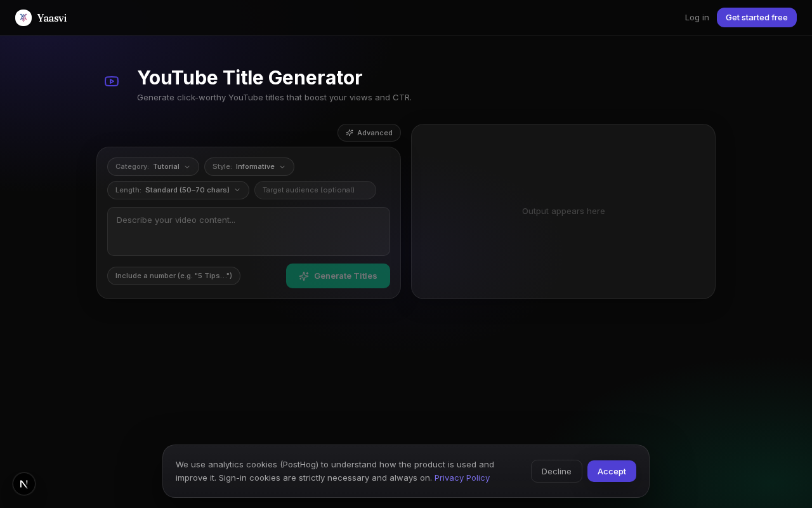The height and width of the screenshot is (508, 812).
Task: Open the Style dropdown set to Informative
Action: click(249, 166)
